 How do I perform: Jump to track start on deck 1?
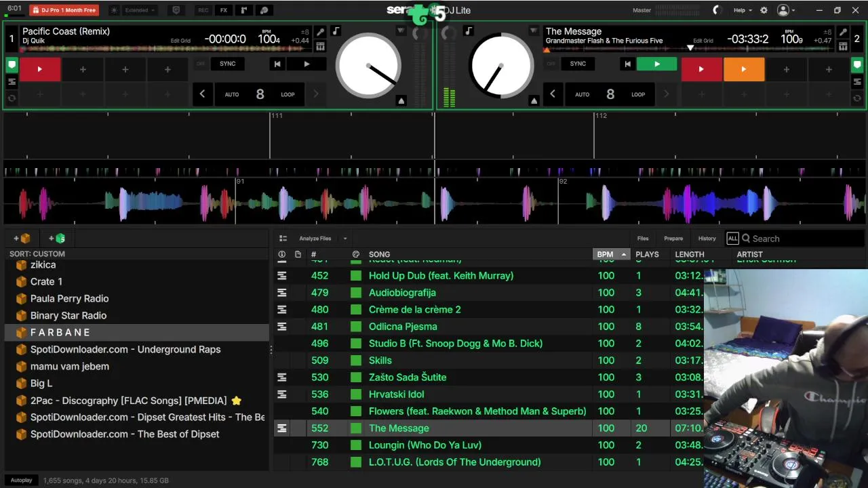click(x=277, y=64)
